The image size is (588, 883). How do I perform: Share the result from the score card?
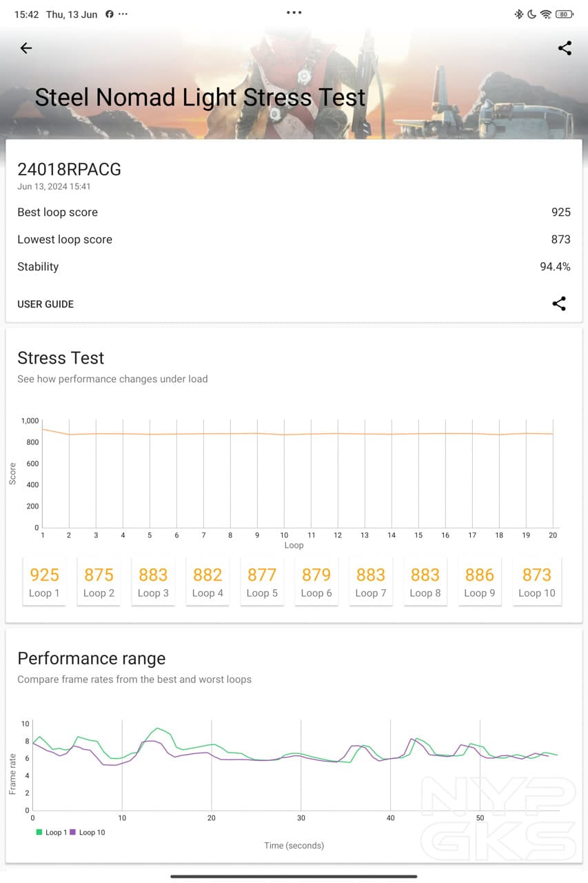click(559, 304)
